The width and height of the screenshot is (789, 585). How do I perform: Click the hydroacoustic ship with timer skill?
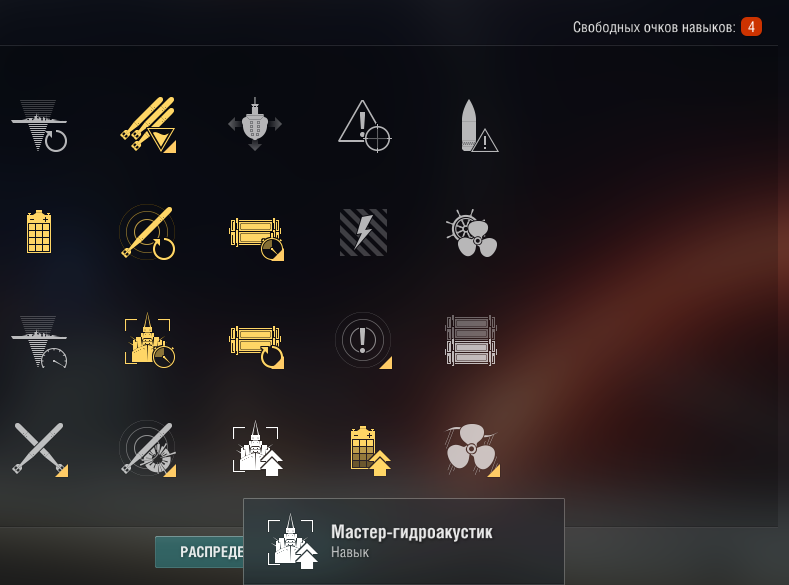[149, 340]
